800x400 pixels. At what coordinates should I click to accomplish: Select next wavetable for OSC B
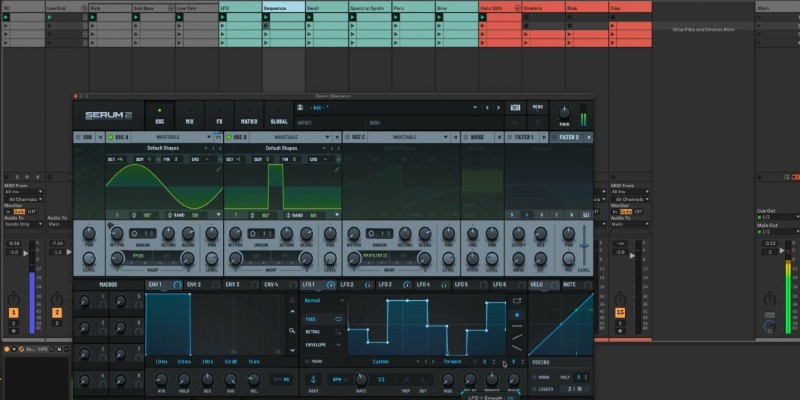pos(338,148)
